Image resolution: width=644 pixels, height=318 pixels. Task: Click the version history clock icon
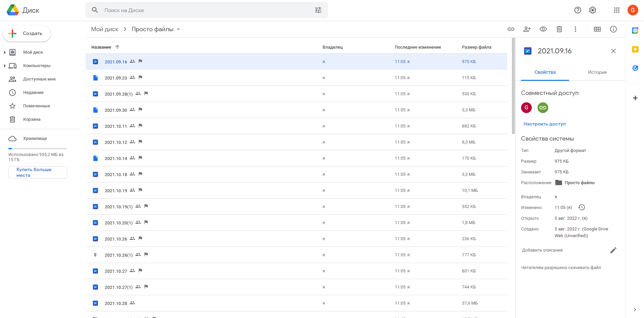click(582, 207)
